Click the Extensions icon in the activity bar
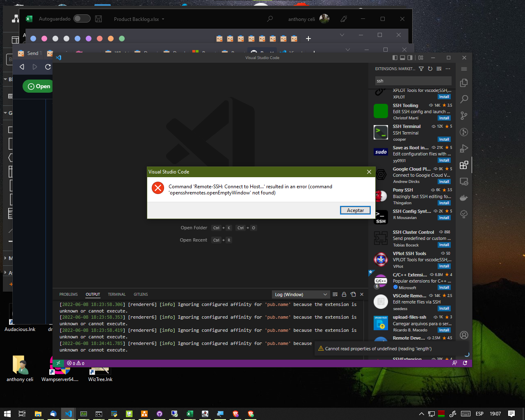This screenshot has width=525, height=420. (x=464, y=165)
